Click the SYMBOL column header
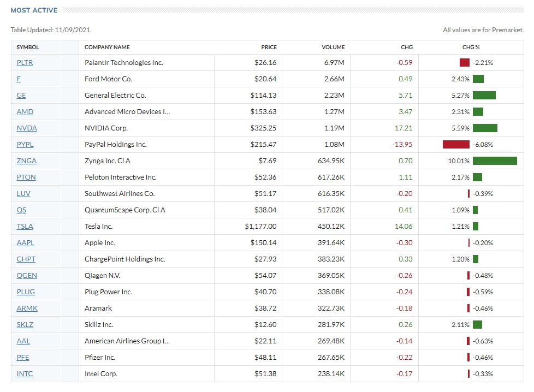Viewport: 534px width, 392px height. click(x=28, y=47)
